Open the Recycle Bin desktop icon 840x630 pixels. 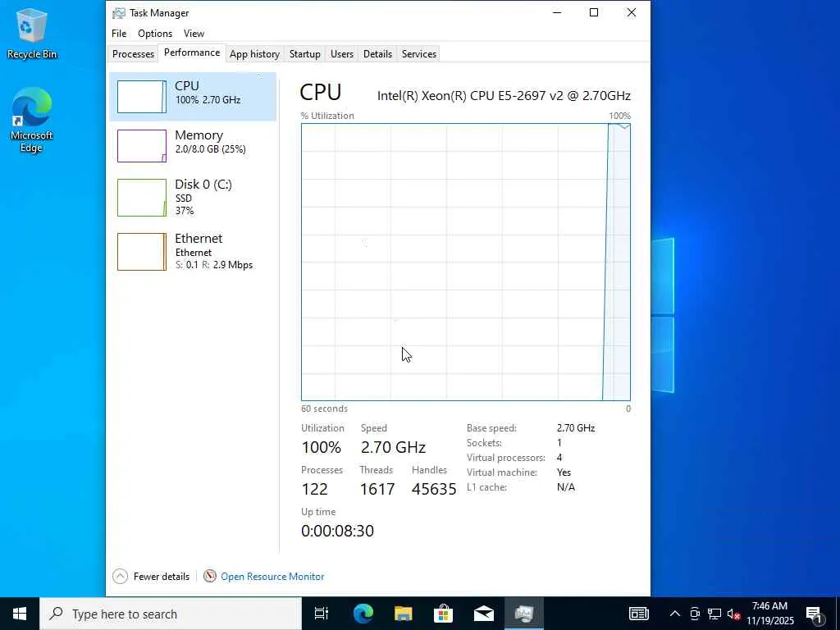pyautogui.click(x=32, y=33)
